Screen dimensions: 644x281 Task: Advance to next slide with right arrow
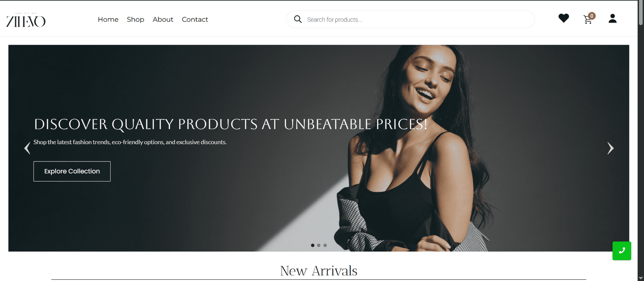click(x=611, y=148)
